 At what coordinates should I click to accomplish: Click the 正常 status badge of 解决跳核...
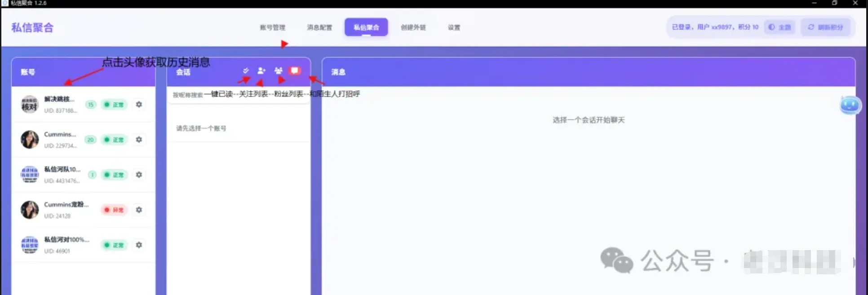(115, 105)
